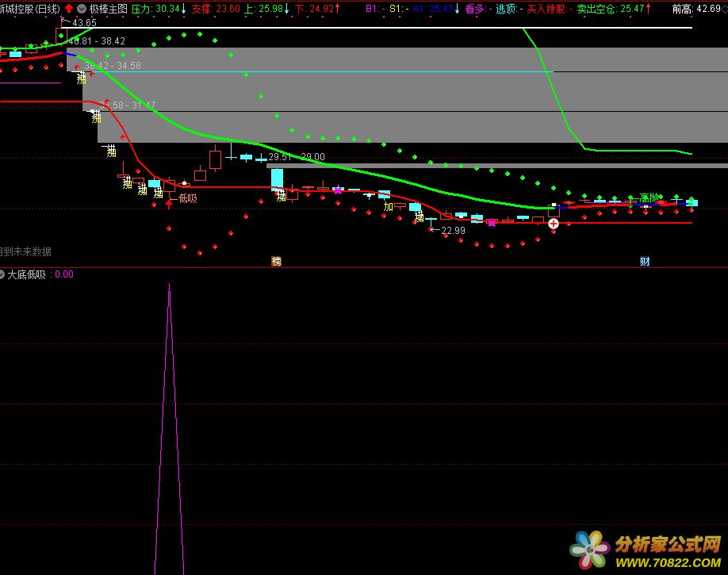Click the white plus circle marker

pos(554,224)
